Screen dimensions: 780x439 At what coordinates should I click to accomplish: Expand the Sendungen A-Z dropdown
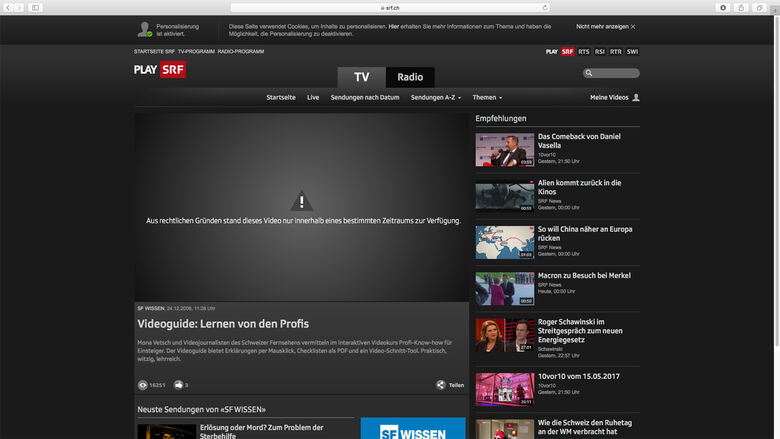coord(436,97)
